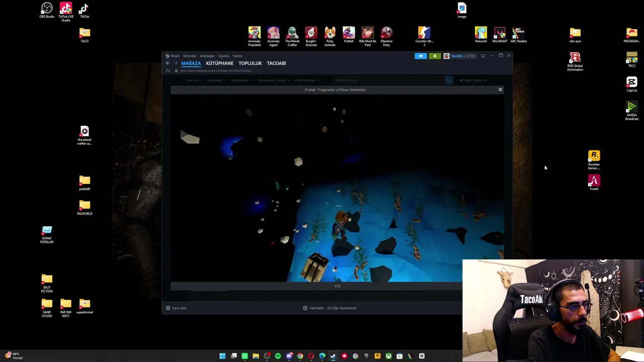The height and width of the screenshot is (362, 644).
Task: Select the Burglin' Gnomes desktop shortcut
Action: (311, 37)
